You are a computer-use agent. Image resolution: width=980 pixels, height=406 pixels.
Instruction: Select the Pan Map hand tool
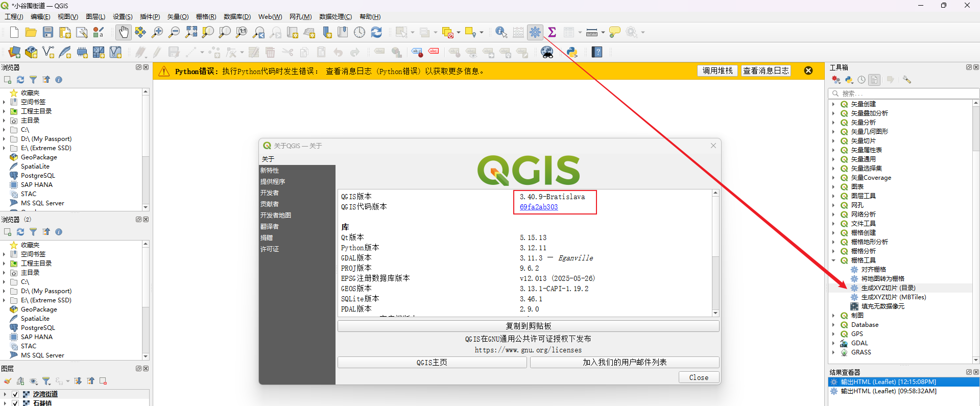123,32
